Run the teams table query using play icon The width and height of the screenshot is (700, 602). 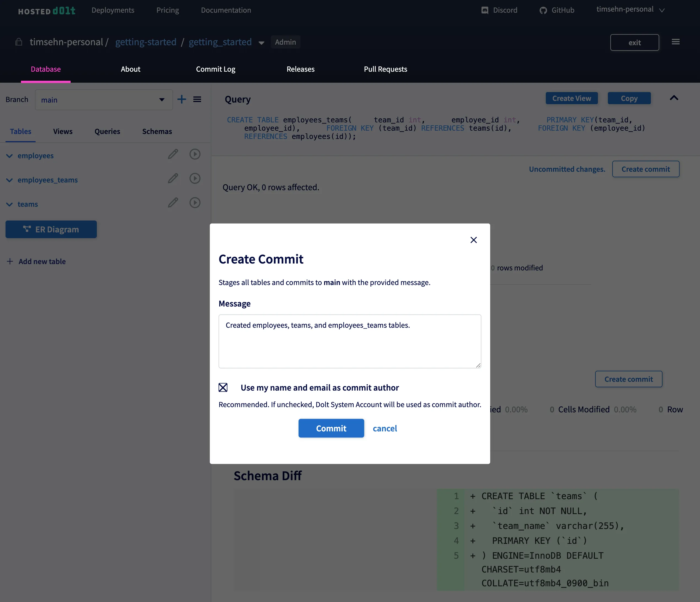195,203
